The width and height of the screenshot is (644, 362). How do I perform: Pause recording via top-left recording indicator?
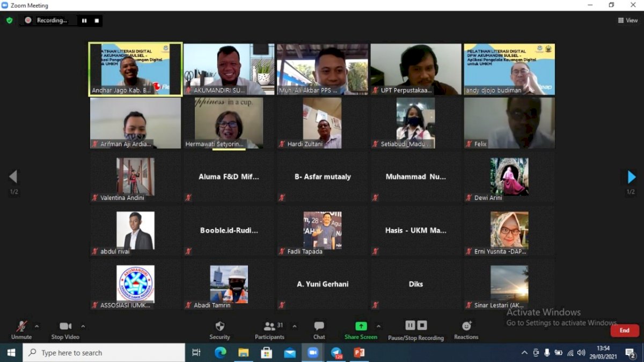click(x=84, y=20)
